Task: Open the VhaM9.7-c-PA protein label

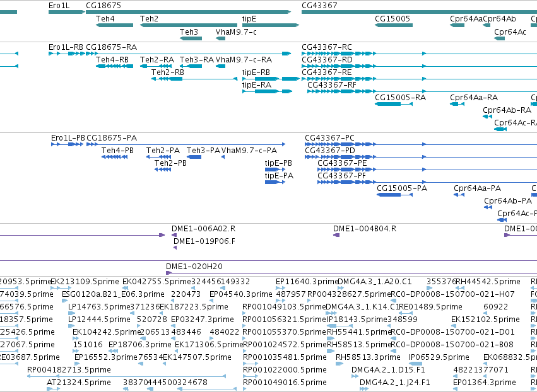Action: tap(249, 151)
